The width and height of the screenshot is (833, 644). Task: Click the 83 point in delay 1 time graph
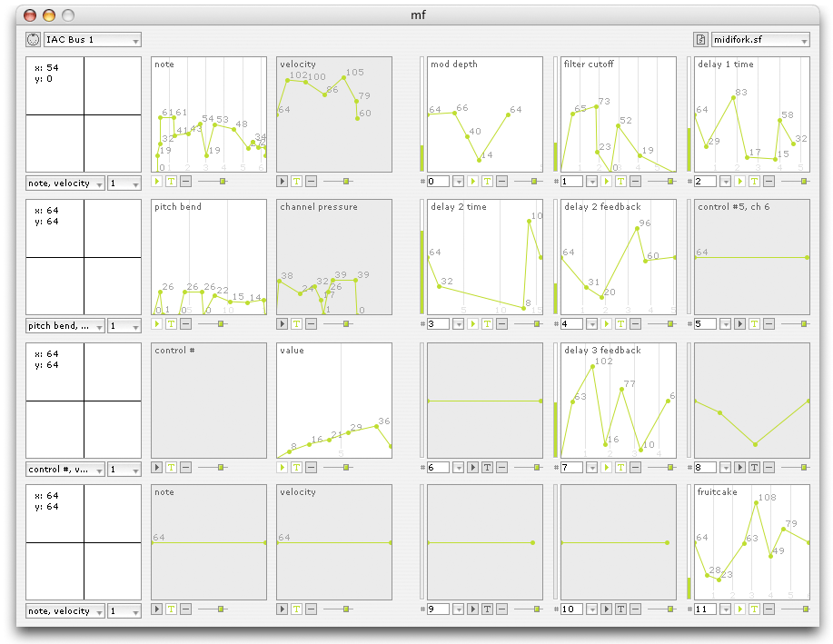(734, 96)
